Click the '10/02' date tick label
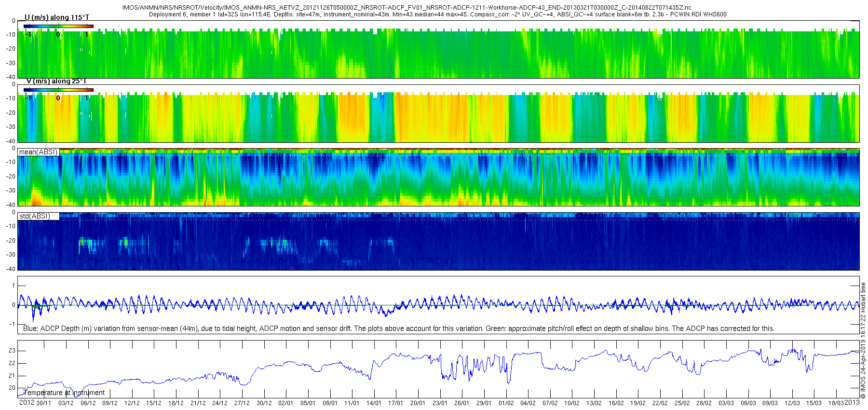Image resolution: width=868 pixels, height=410 pixels. coord(572,403)
